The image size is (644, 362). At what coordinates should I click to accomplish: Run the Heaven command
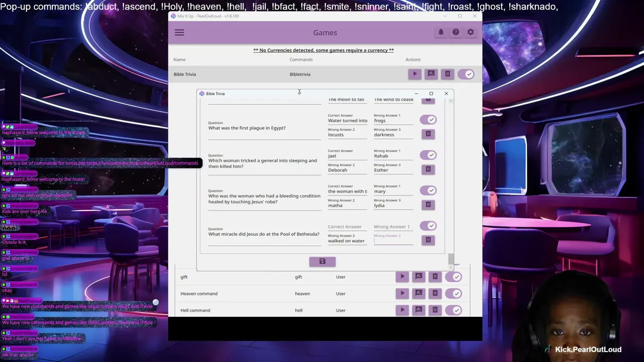pyautogui.click(x=402, y=293)
